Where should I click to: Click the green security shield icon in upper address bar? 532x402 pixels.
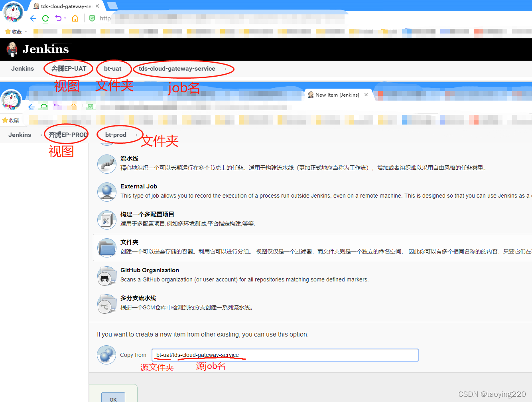coord(92,18)
